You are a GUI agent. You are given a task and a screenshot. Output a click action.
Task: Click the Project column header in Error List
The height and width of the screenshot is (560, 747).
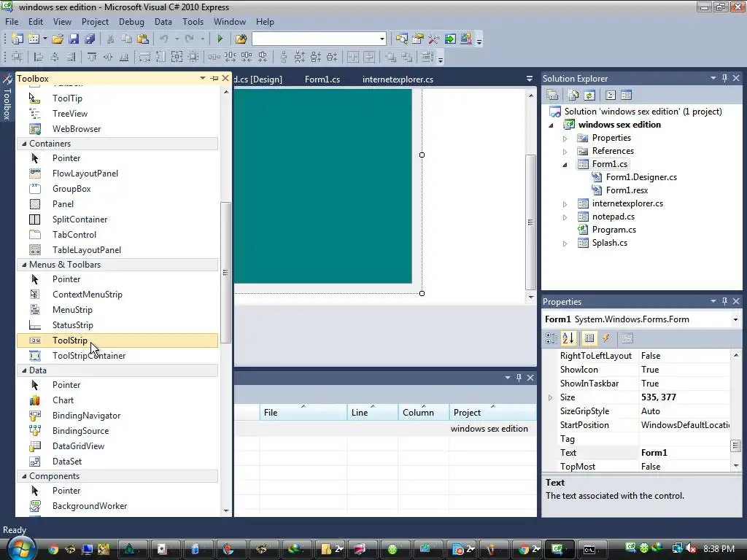coord(492,413)
